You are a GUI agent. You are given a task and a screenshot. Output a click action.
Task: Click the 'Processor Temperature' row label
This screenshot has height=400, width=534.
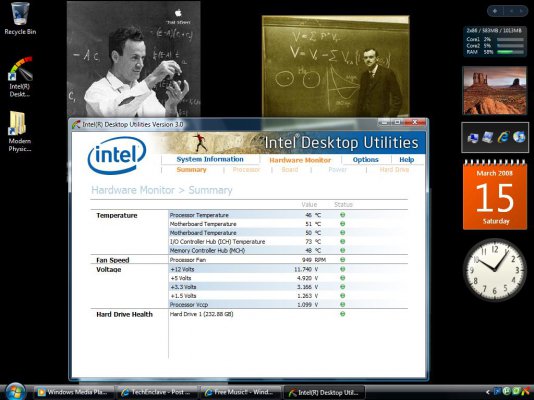(x=199, y=215)
